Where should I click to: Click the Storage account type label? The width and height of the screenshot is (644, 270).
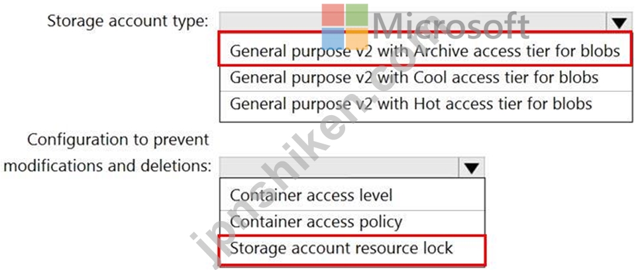tap(128, 21)
